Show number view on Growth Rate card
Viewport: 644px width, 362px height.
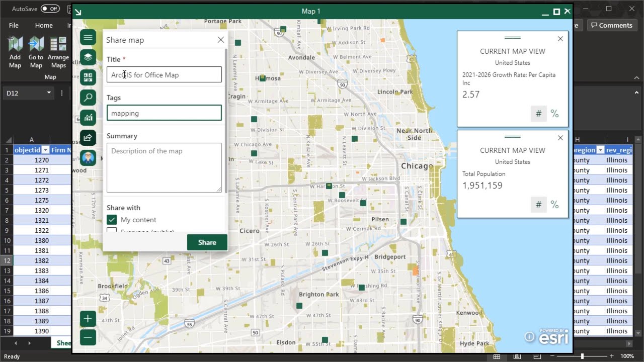click(538, 114)
